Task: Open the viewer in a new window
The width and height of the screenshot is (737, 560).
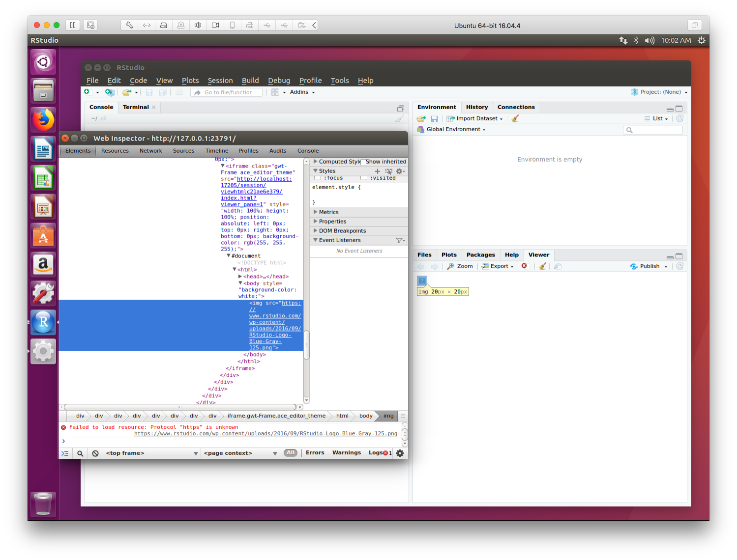Action: [x=558, y=266]
